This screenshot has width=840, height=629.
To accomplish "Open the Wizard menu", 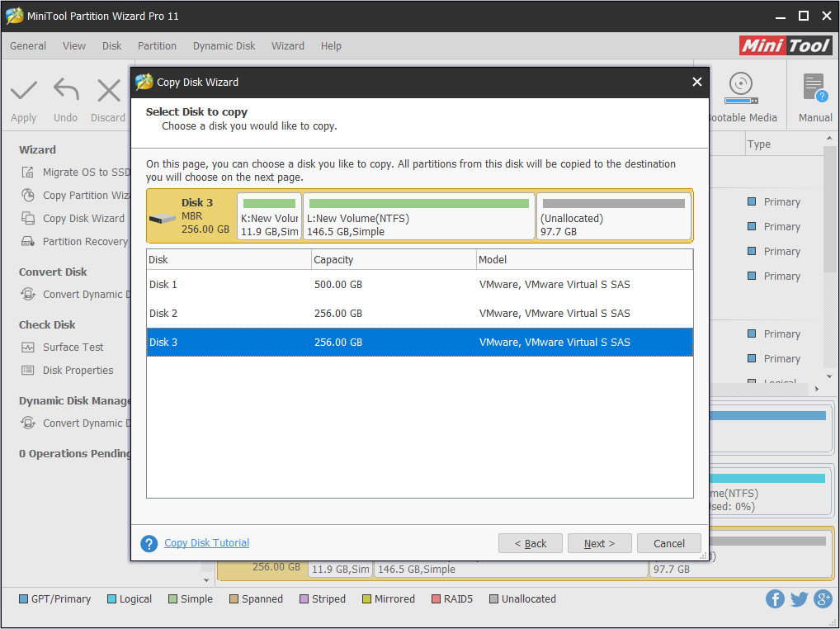I will [288, 45].
